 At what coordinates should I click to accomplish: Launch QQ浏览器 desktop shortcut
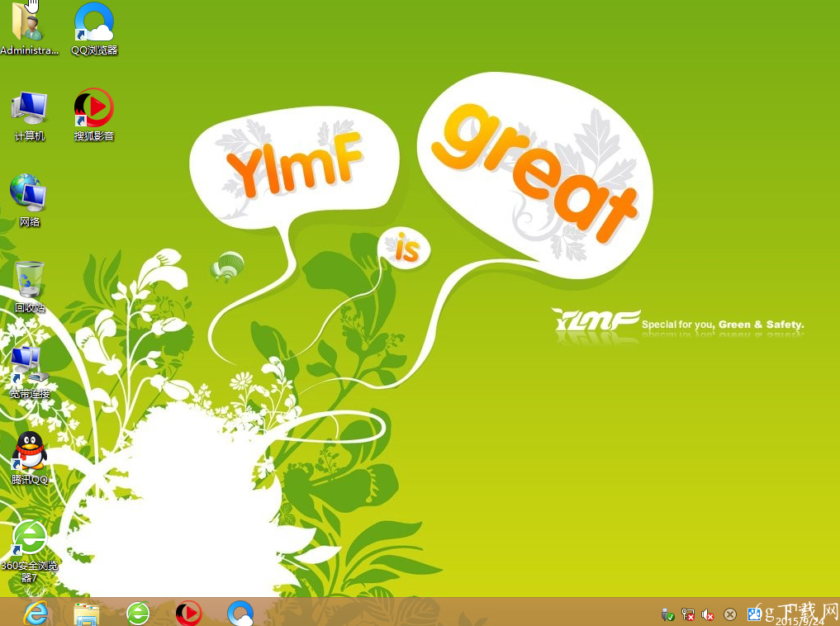coord(94,28)
